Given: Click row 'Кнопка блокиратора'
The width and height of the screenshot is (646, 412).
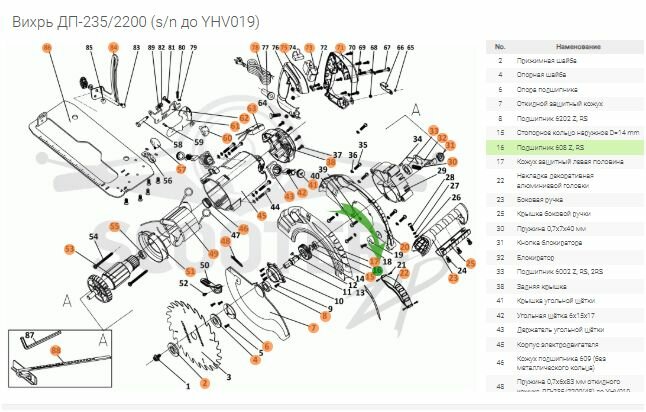Looking at the screenshot, I should click(x=564, y=243).
